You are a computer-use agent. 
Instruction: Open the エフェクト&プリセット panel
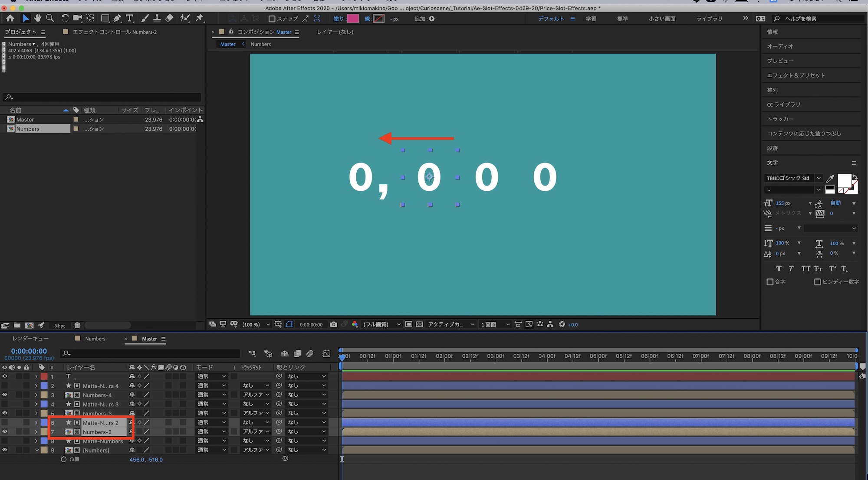pos(796,75)
